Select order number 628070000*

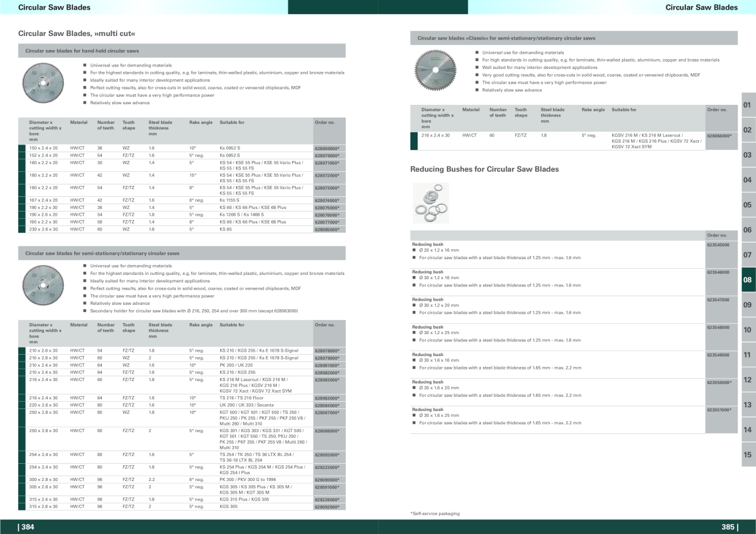coord(327,156)
